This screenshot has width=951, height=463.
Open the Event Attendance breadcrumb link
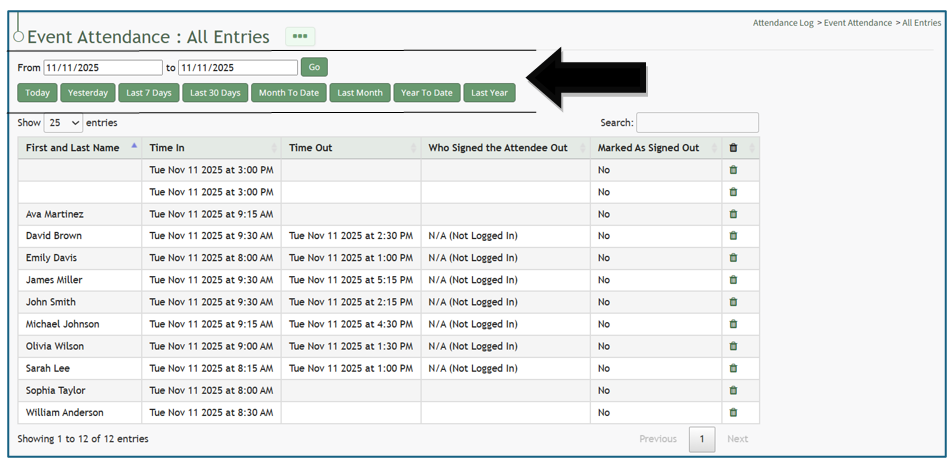[x=857, y=23]
